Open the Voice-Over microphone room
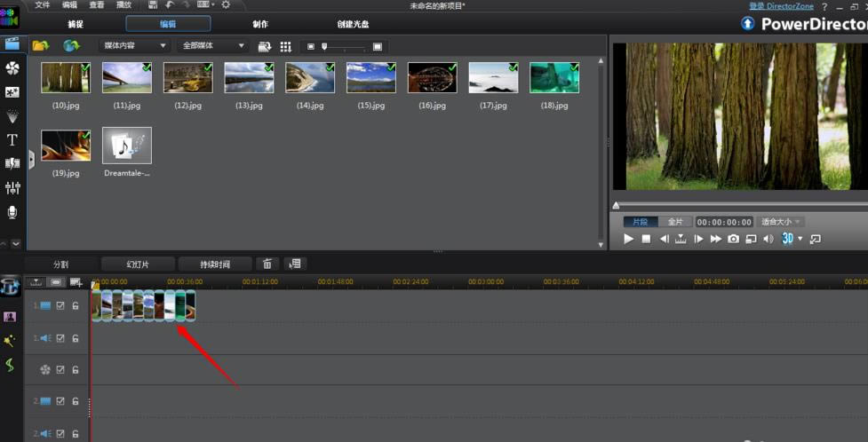868x442 pixels. [12, 212]
